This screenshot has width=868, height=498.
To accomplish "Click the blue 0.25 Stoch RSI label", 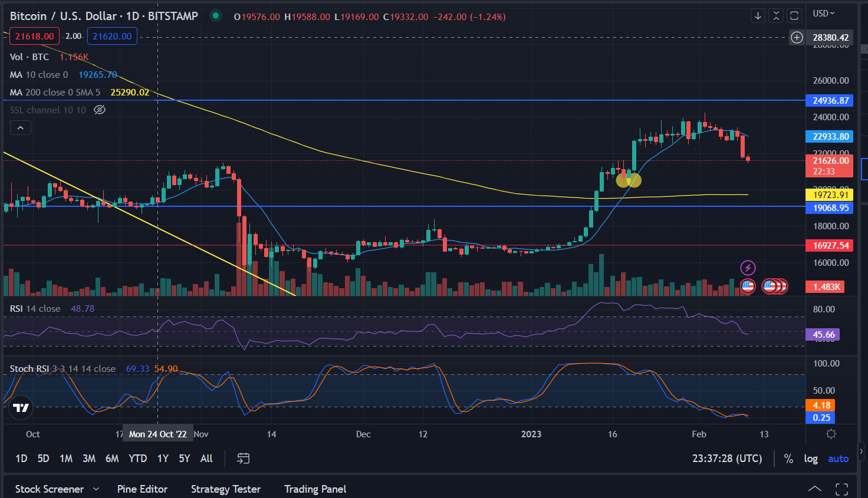I will point(821,418).
